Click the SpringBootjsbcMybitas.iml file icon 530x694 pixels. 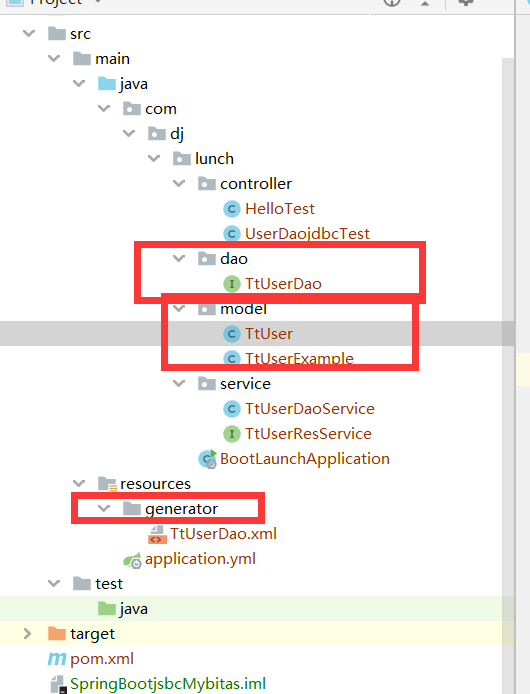[58, 684]
